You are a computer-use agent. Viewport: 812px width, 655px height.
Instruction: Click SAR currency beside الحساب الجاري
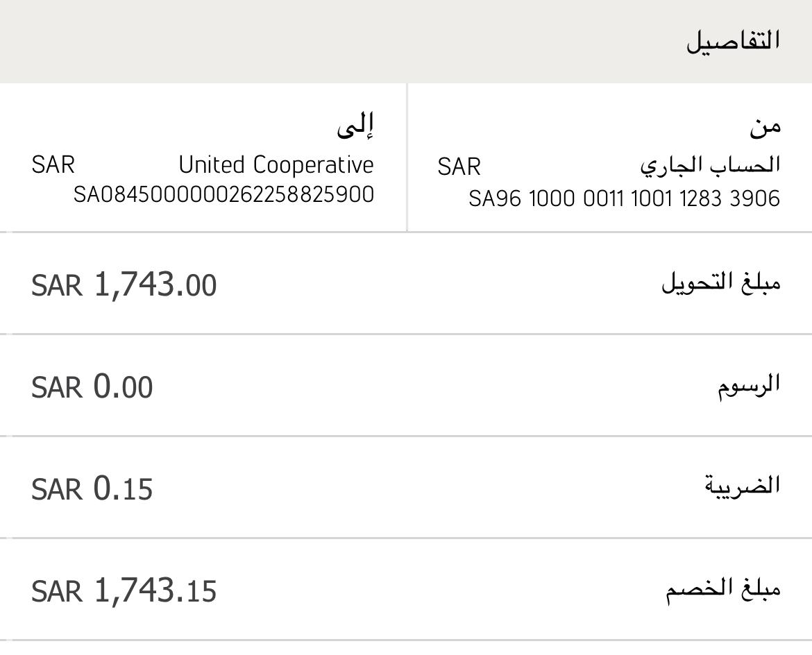[x=459, y=167]
